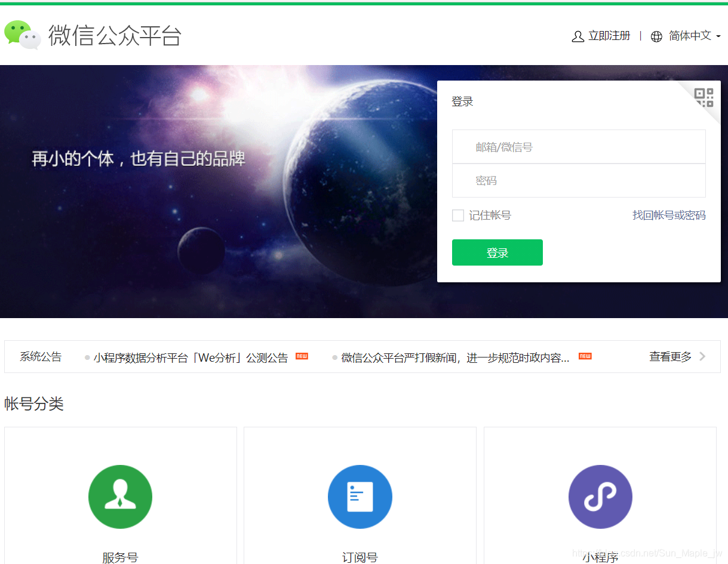728x564 pixels.
Task: Click the 系统公告 label
Action: (41, 357)
